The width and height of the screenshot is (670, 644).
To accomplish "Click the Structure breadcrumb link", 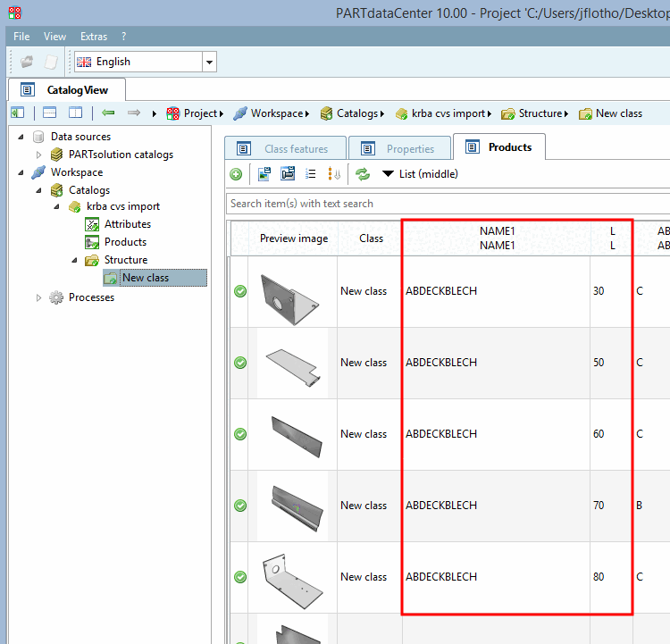I will [540, 113].
